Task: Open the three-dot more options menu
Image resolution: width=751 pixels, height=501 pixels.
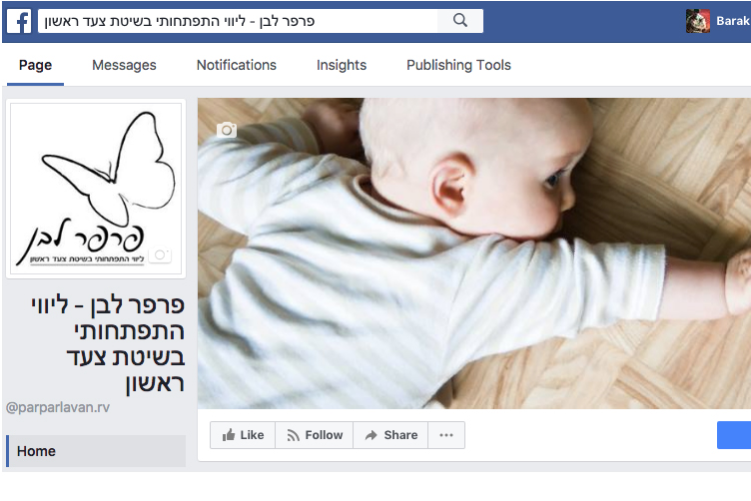Action: [x=446, y=435]
